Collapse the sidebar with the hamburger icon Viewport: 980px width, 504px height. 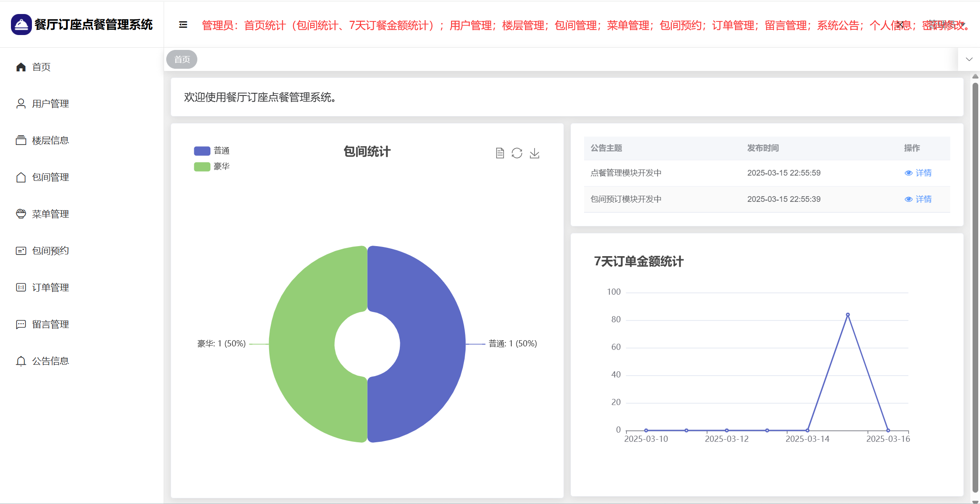point(183,25)
